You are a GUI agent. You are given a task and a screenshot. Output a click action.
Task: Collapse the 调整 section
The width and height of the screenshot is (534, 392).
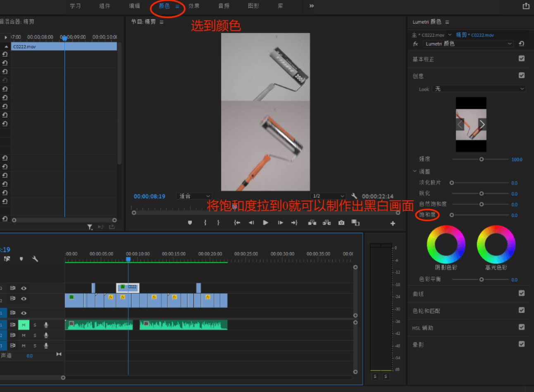tap(415, 171)
